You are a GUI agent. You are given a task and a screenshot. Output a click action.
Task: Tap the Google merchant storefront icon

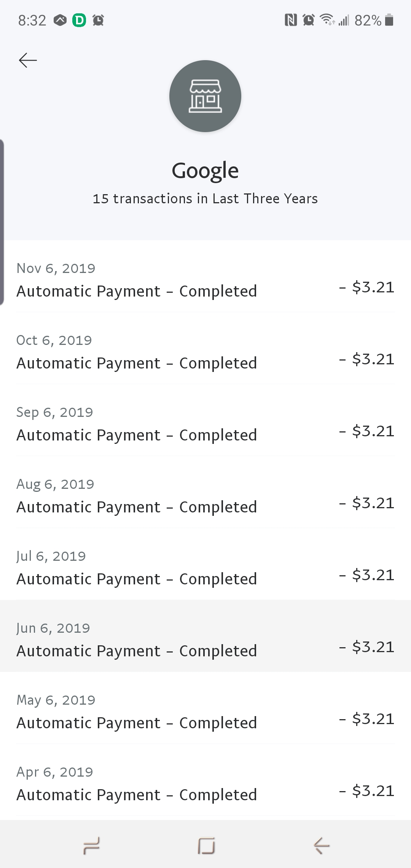[x=205, y=96]
